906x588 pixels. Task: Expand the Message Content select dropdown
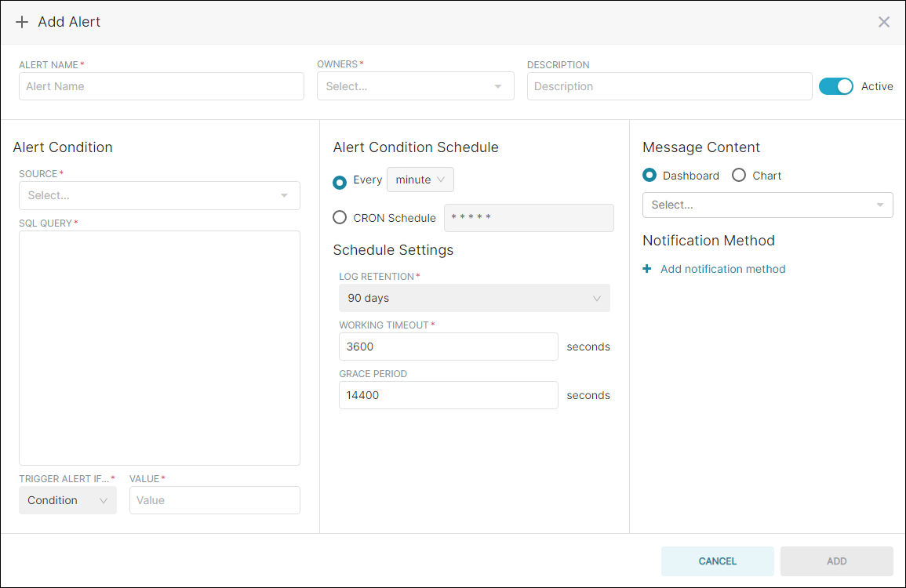pos(767,205)
